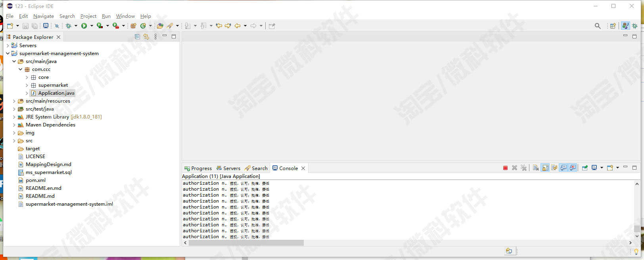The height and width of the screenshot is (260, 644).
Task: Click the Display Selected Console icon
Action: (594, 168)
